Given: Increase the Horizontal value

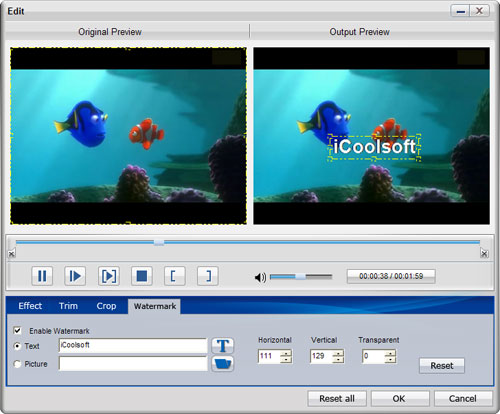Looking at the screenshot, I should click(286, 353).
